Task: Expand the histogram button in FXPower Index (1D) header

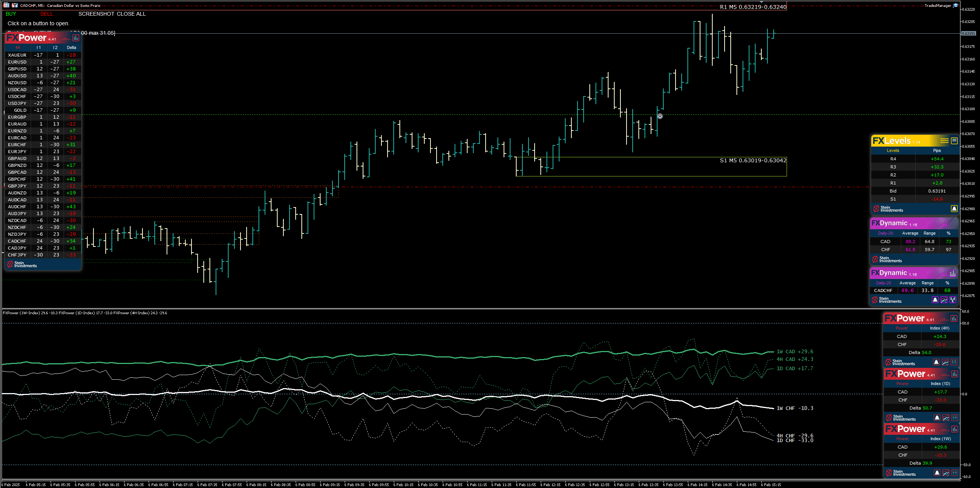Action: point(954,374)
